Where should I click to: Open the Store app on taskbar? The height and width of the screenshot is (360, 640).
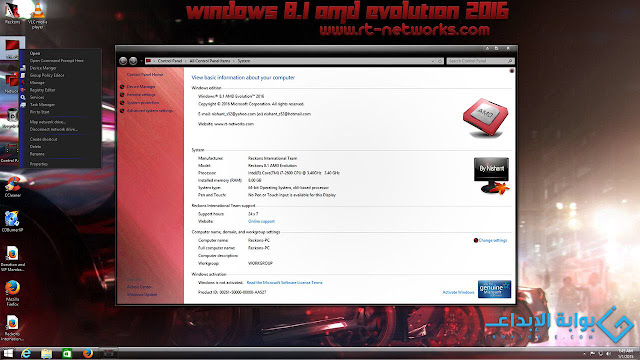coord(67,353)
